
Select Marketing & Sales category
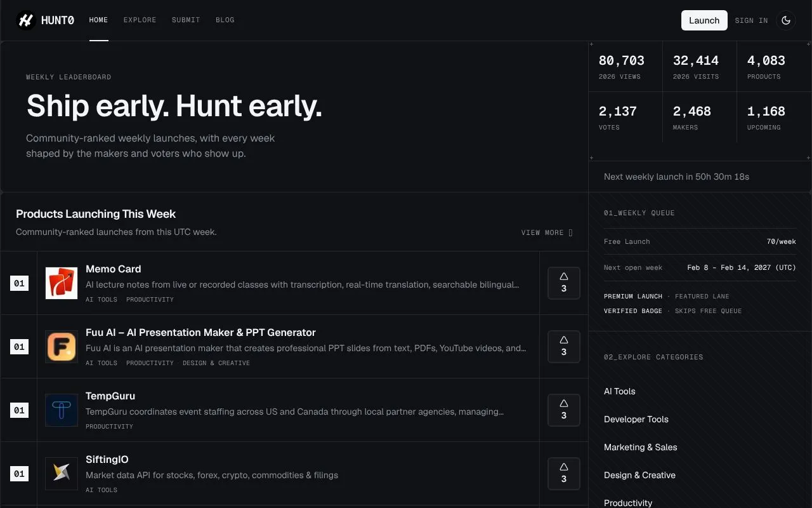coord(641,447)
